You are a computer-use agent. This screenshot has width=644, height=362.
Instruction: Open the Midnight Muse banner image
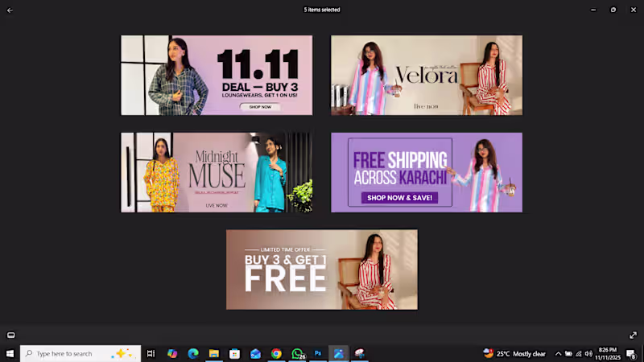tap(217, 172)
